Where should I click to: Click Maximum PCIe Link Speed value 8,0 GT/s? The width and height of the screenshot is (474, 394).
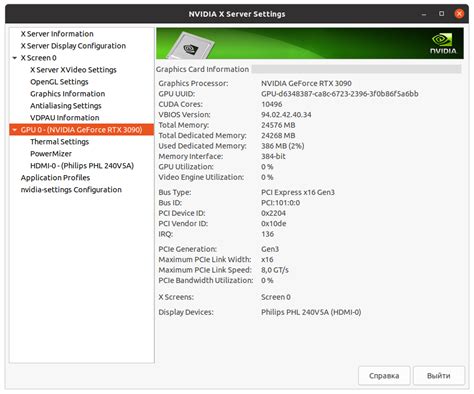coord(275,270)
